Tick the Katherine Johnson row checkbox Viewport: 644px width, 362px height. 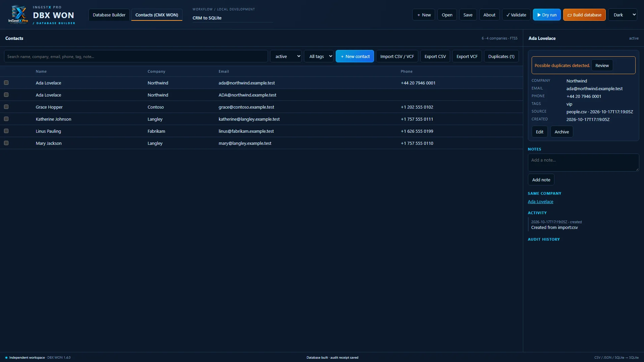tap(6, 119)
